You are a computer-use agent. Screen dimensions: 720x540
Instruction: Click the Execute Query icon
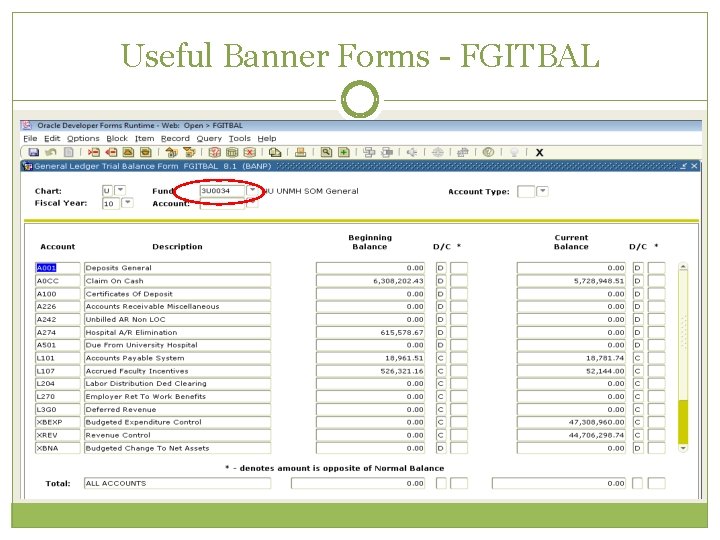pyautogui.click(x=232, y=152)
